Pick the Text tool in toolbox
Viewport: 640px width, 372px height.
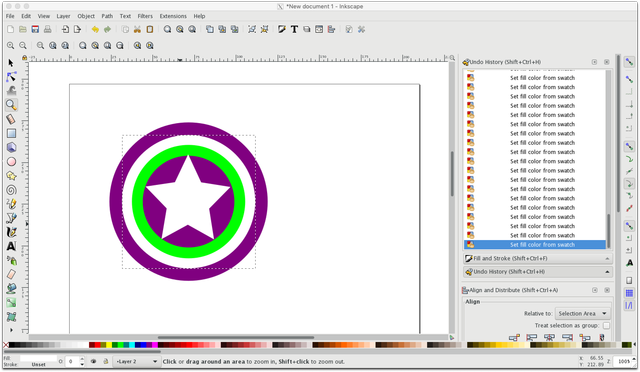pyautogui.click(x=11, y=246)
